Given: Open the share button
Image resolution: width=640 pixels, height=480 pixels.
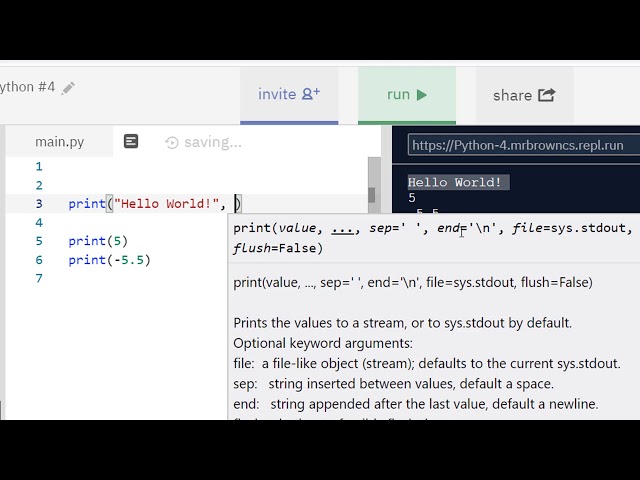Looking at the screenshot, I should [x=524, y=95].
